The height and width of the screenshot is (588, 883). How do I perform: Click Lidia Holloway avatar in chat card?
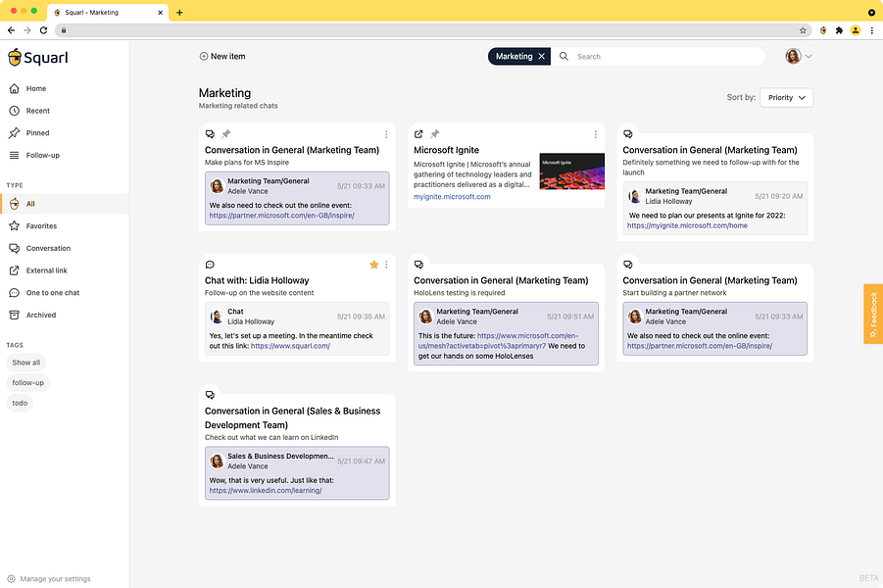[217, 317]
